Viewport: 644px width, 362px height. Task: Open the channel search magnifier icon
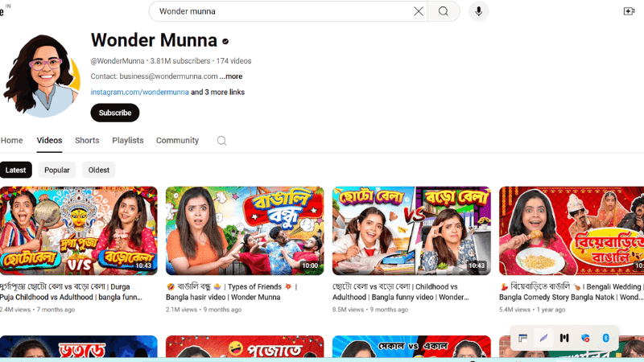(222, 141)
